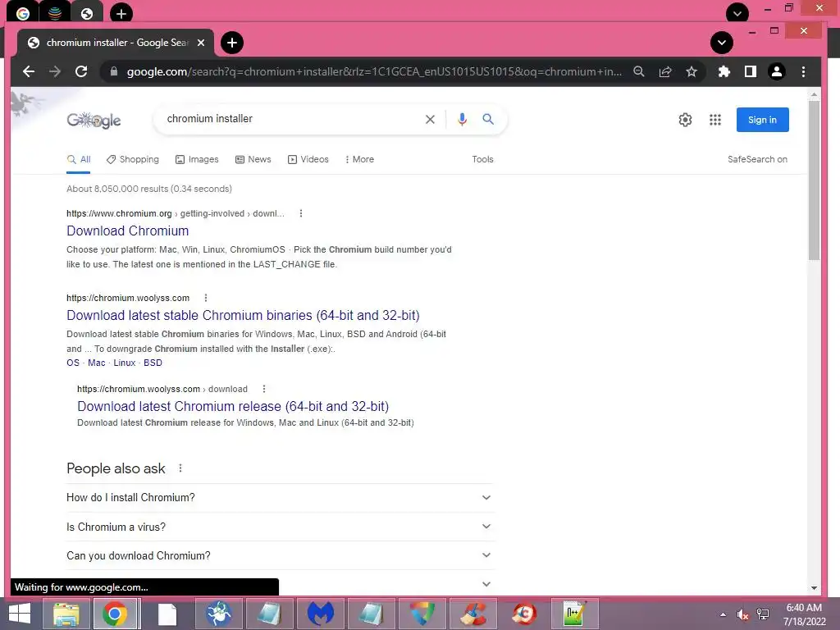
Task: Expand Can you download Chromium?
Action: [280, 555]
